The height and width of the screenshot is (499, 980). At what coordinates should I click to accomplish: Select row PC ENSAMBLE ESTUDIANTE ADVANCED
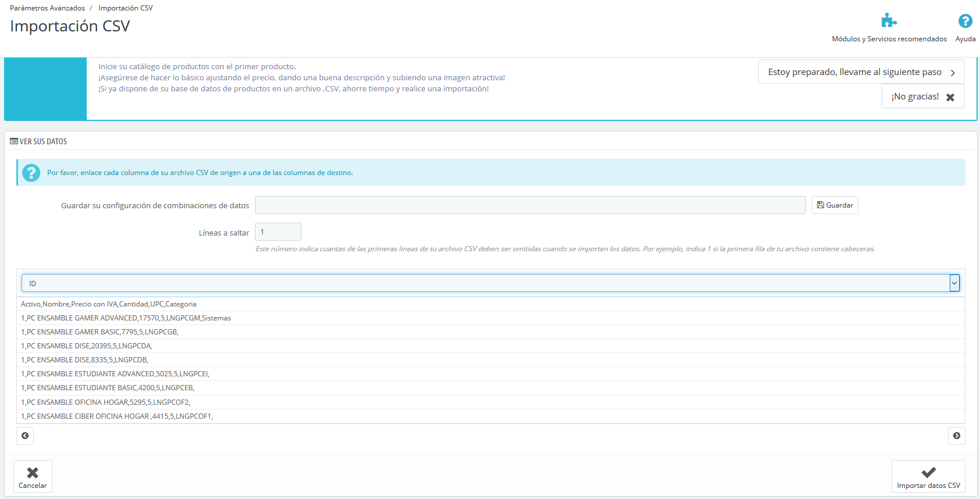click(x=491, y=374)
